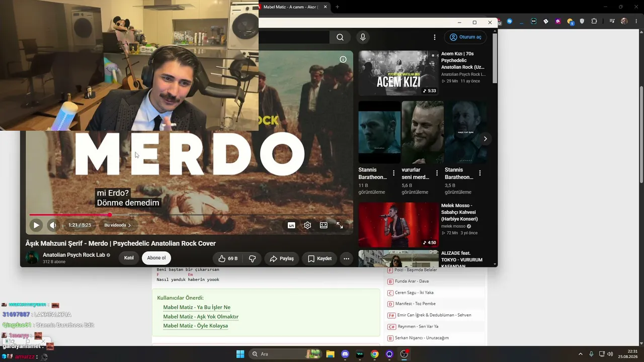Screen dimensions: 644x362
Task: Open 'Mabel Matiz - Aşk Yok Olmaktır' link
Action: pyautogui.click(x=201, y=317)
